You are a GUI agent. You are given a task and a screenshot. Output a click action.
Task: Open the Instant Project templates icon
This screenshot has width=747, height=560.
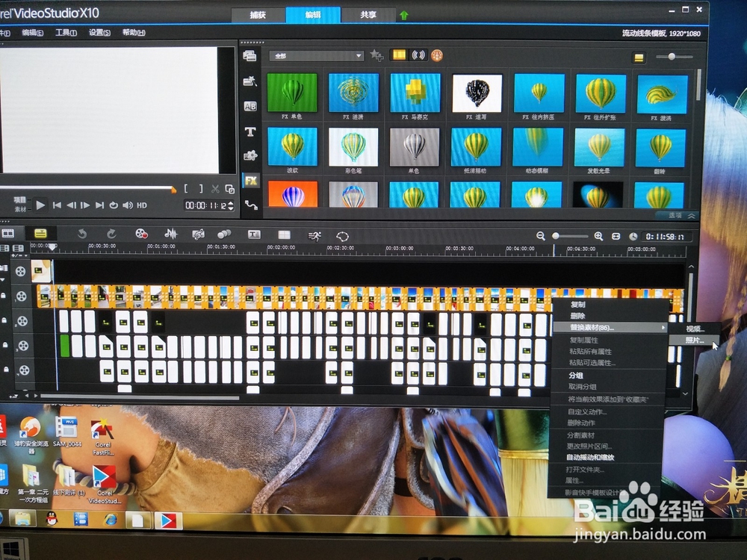point(250,81)
